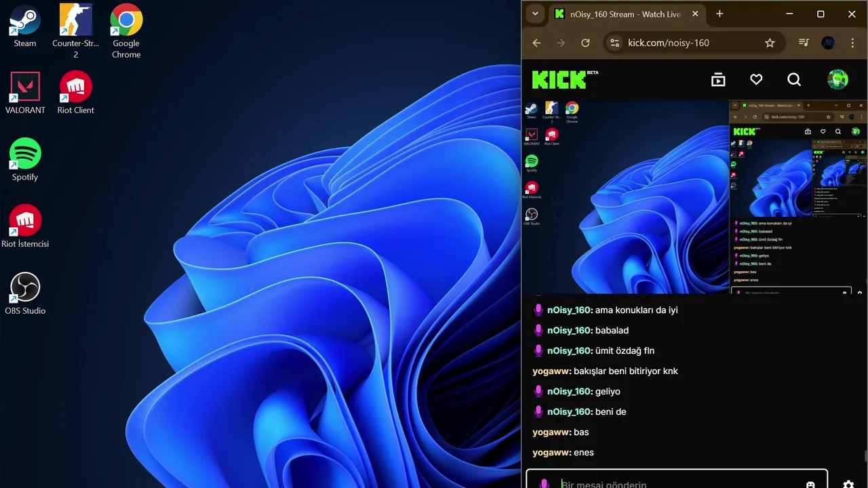
Task: Open Chrome media controls icon
Action: coord(804,43)
